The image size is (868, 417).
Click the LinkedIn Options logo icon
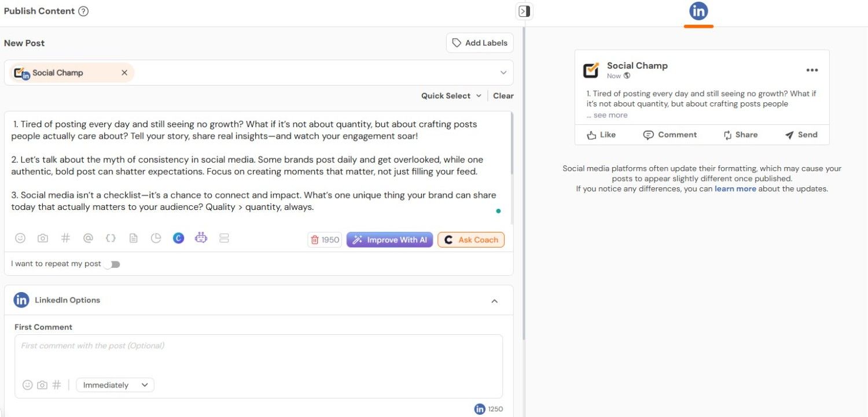[21, 300]
